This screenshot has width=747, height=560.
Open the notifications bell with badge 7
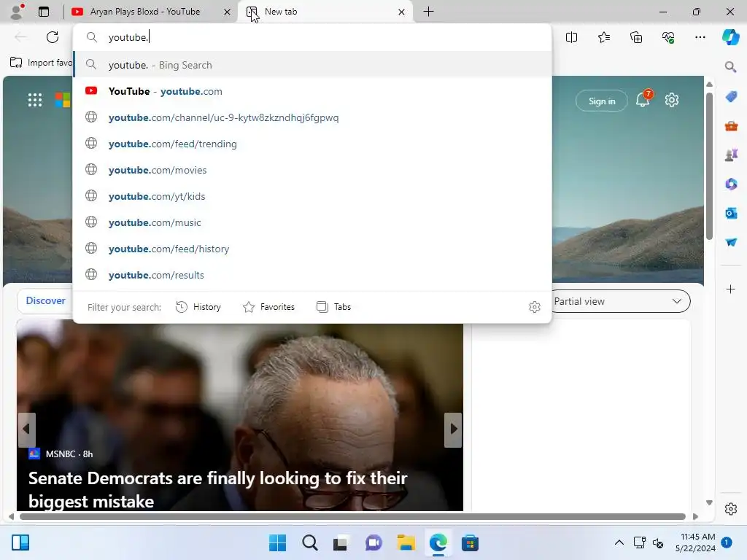[x=643, y=98]
